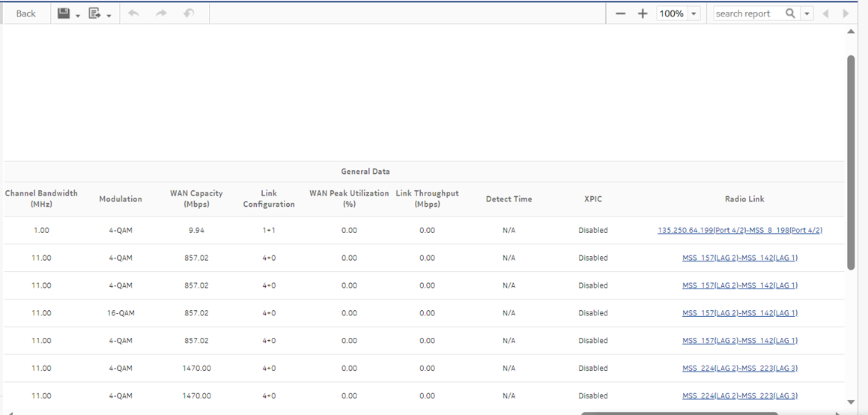Click the export report icon
The image size is (868, 415).
[94, 13]
